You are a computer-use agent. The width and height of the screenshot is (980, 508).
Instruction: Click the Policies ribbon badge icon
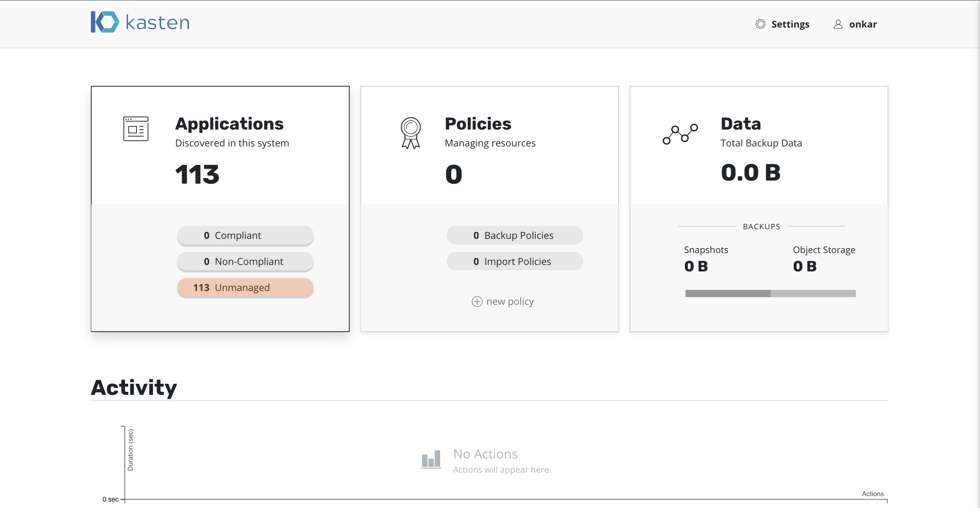click(411, 133)
